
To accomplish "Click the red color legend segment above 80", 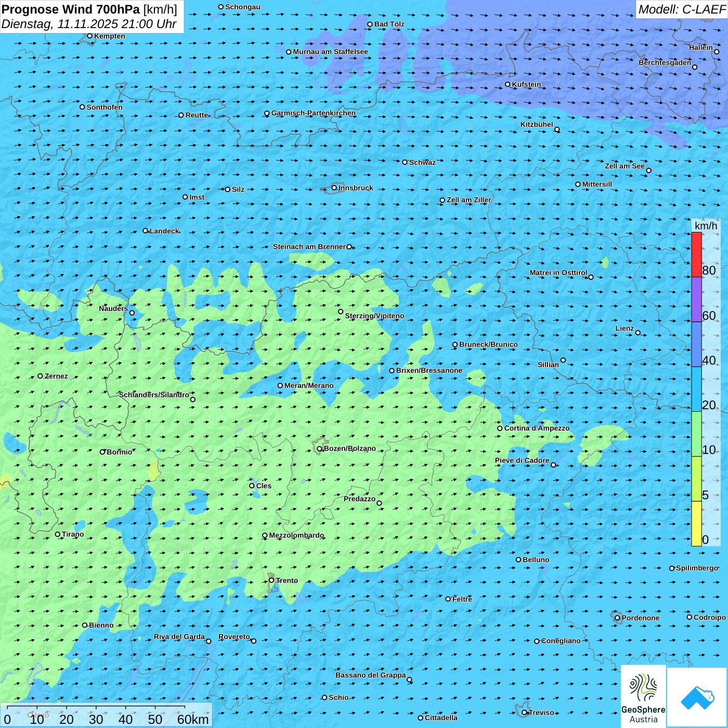I will (x=696, y=254).
